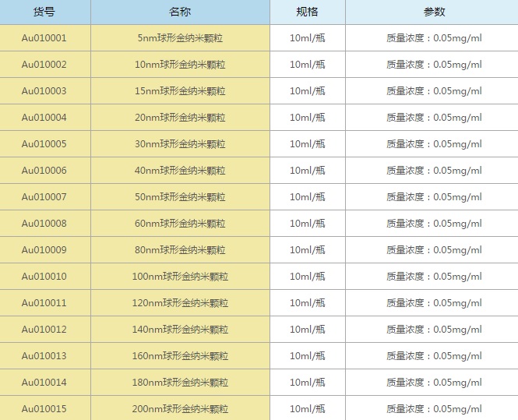Click the 200nm球形金纳米颗粒 product name
The width and height of the screenshot is (518, 420).
181,409
